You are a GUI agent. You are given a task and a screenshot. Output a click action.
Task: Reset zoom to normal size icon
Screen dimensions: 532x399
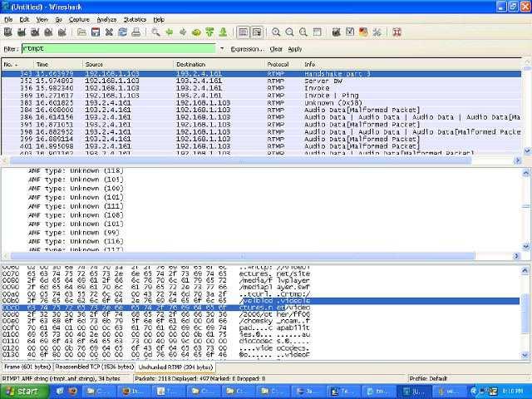pyautogui.click(x=303, y=32)
